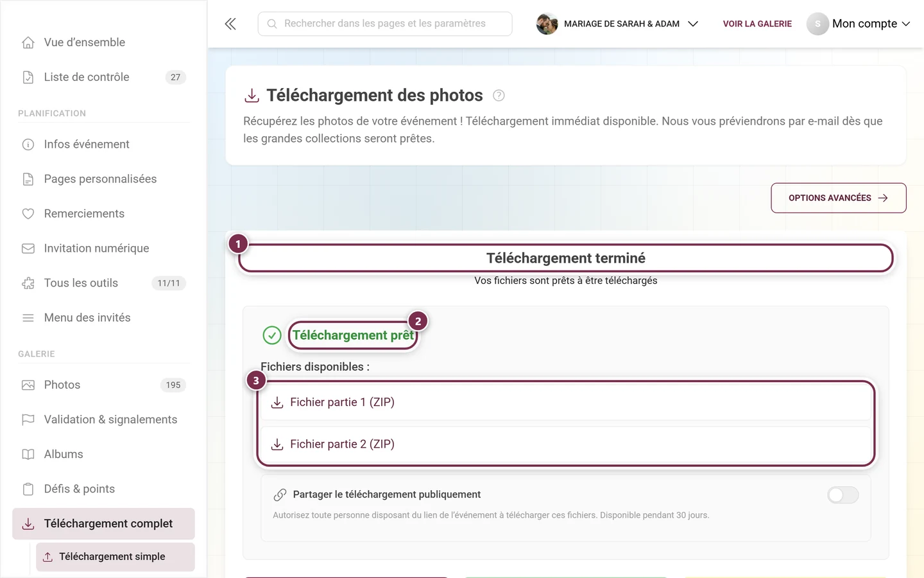Click the puzzle icon for Tous les outils
Image resolution: width=924 pixels, height=578 pixels.
coord(28,283)
